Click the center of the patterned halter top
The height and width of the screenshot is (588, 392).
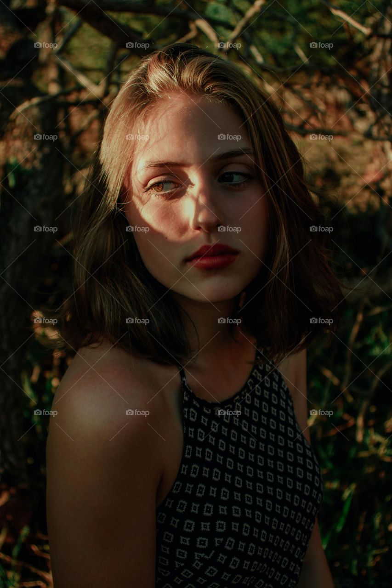239,482
